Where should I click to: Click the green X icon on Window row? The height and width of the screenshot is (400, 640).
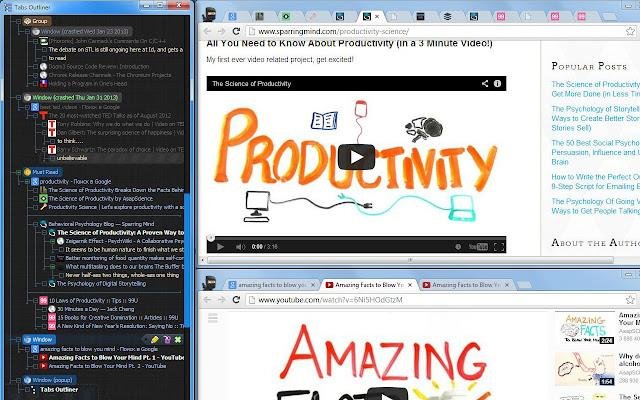click(178, 340)
